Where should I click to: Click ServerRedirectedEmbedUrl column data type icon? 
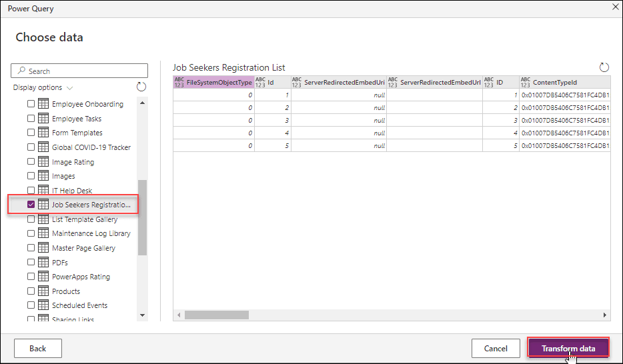(x=393, y=82)
